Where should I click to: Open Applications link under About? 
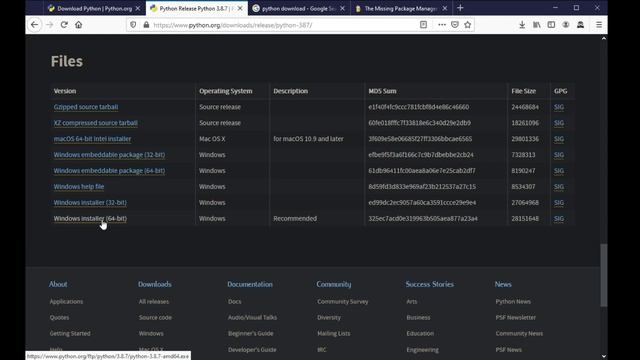click(66, 302)
